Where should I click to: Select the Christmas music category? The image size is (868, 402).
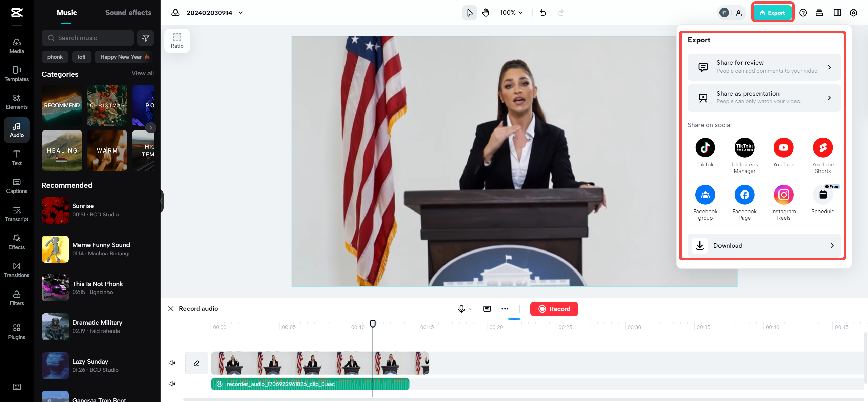107,105
